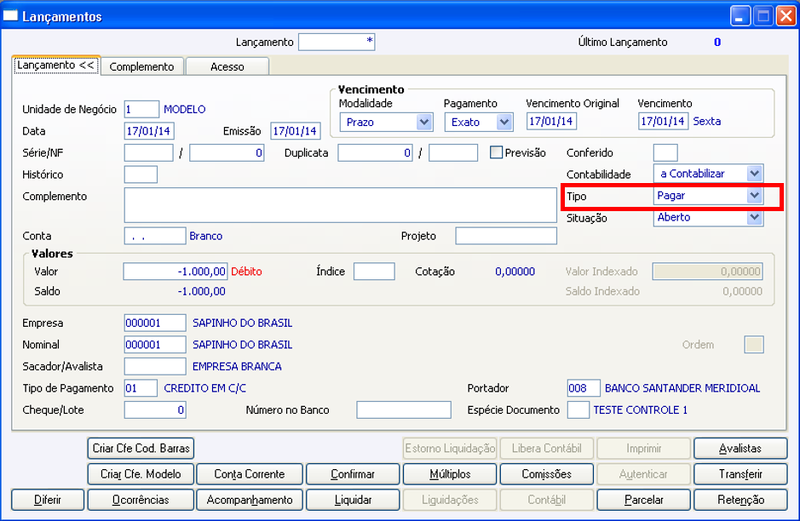Screen dimensions: 800x521
Task: Click the Espécie Documento field
Action: point(579,410)
